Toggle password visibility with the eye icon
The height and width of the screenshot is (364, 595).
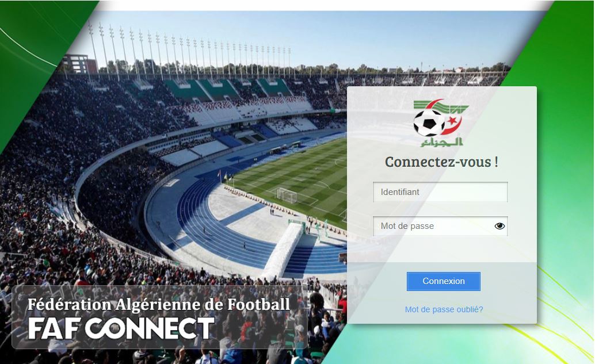point(499,226)
